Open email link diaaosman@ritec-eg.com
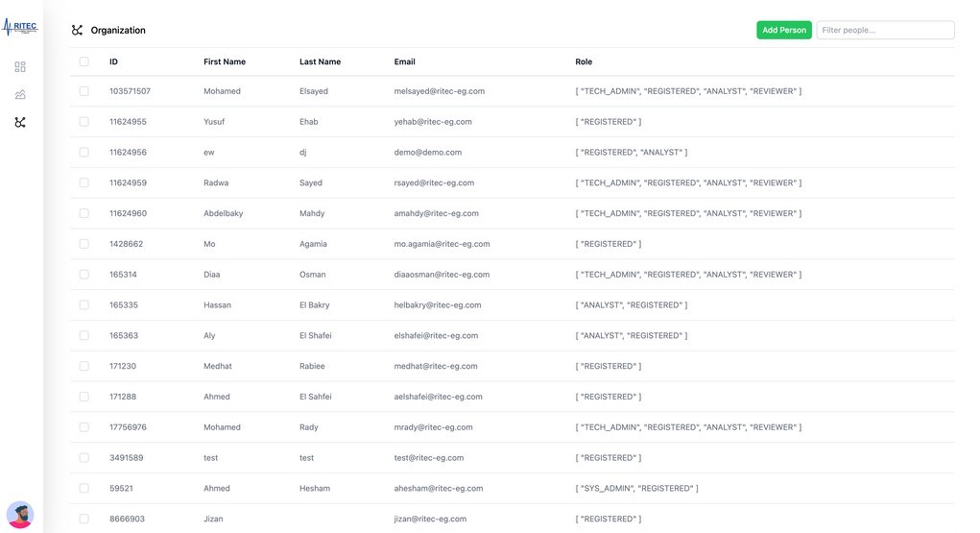 click(442, 275)
